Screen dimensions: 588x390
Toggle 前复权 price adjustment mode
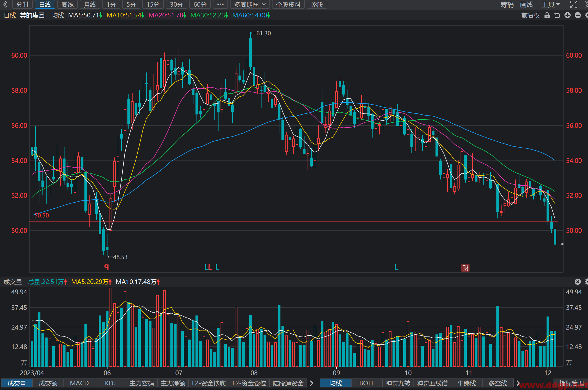pyautogui.click(x=530, y=15)
